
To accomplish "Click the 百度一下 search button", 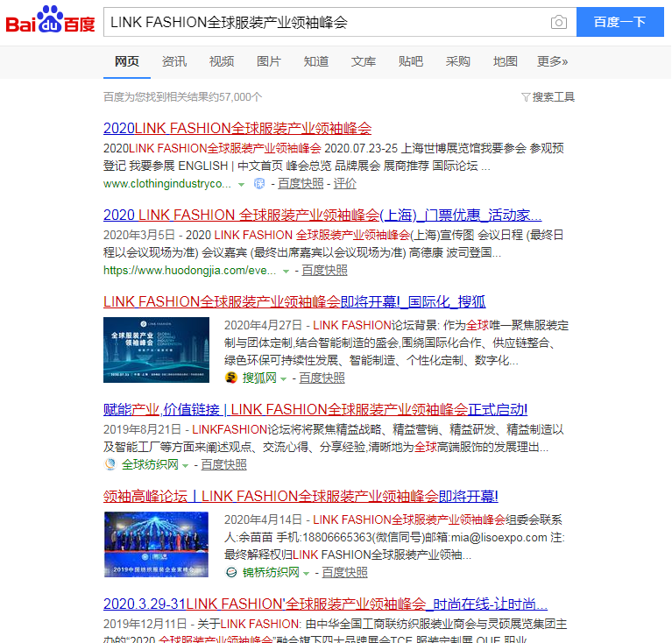I will pos(619,22).
